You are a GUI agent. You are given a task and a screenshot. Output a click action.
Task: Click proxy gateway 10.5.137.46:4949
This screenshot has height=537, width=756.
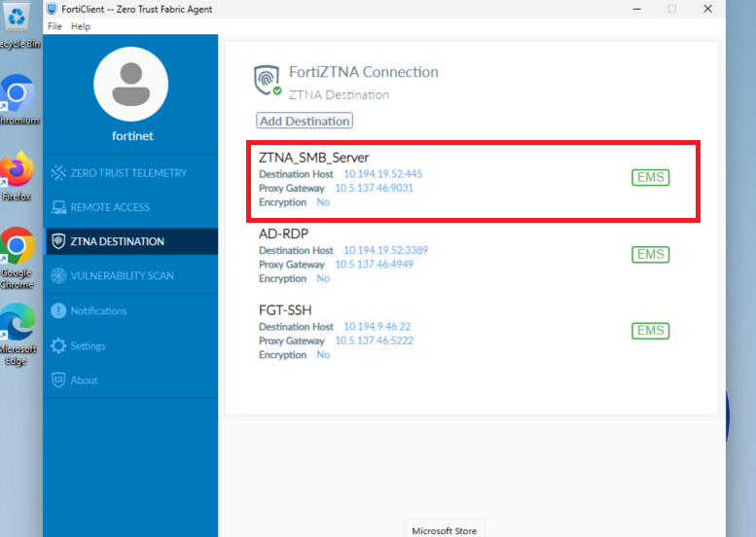point(375,265)
